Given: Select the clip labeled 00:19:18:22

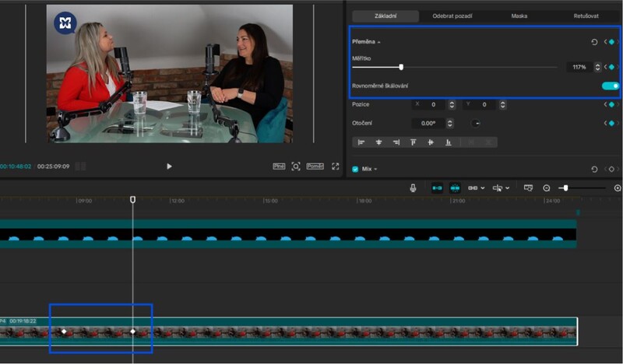Looking at the screenshot, I should [288, 331].
